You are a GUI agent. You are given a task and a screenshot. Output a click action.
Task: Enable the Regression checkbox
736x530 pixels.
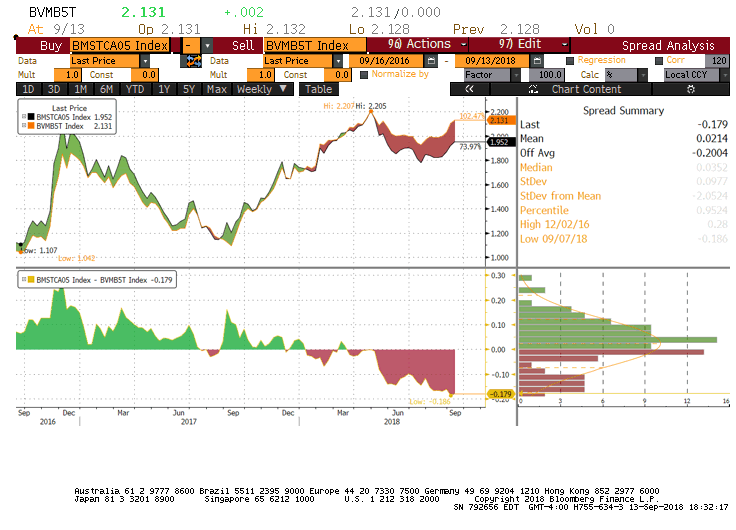570,61
